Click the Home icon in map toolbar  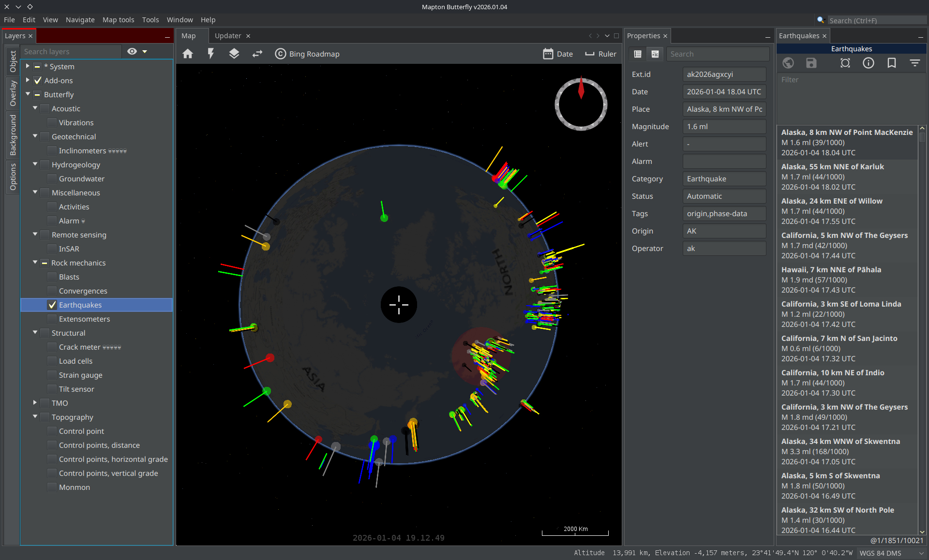[x=188, y=54]
